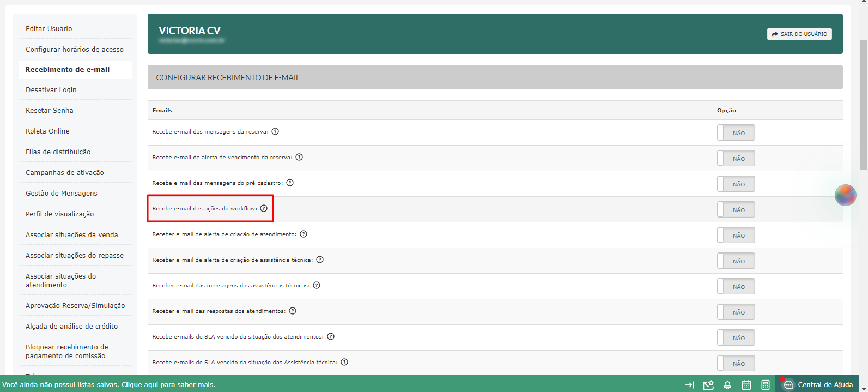868x392 pixels.
Task: Click 'CONFIGURAR RECEBIMENTO DE E-MAIL' section title
Action: pyautogui.click(x=228, y=77)
